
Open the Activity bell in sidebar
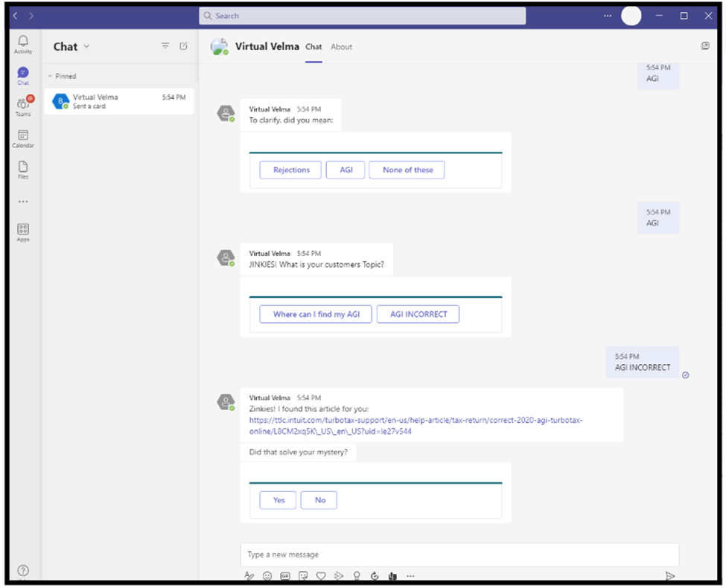(x=23, y=45)
